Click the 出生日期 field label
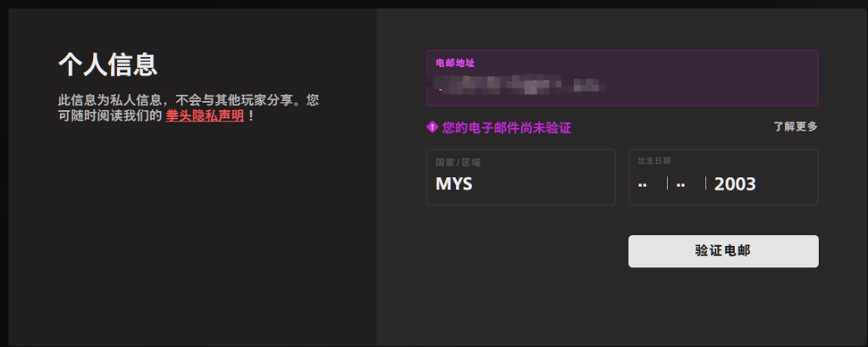 (654, 160)
